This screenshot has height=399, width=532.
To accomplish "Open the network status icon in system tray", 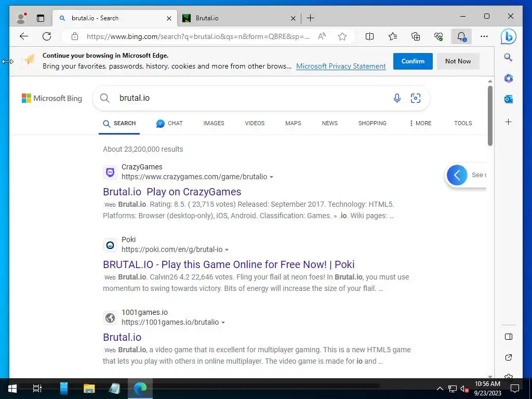I will [x=453, y=389].
